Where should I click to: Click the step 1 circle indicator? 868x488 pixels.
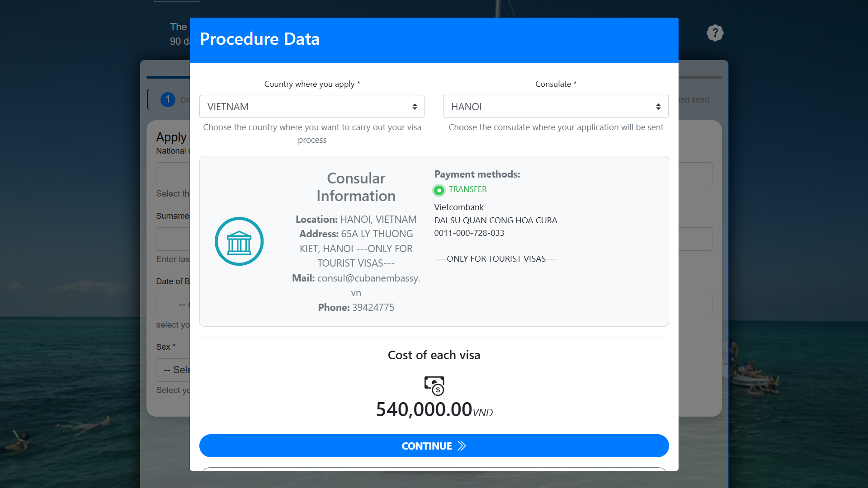click(x=168, y=99)
